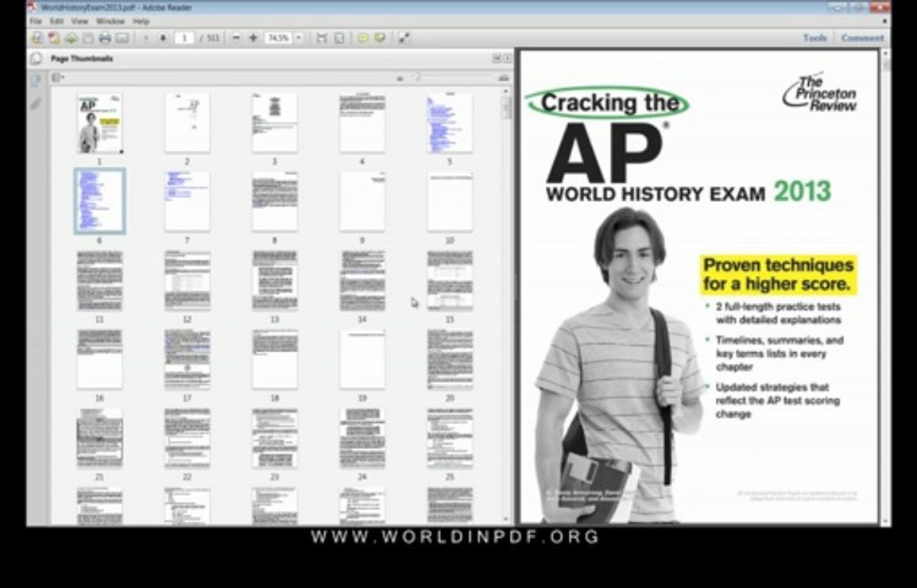Open the File menu
917x588 pixels.
(36, 21)
